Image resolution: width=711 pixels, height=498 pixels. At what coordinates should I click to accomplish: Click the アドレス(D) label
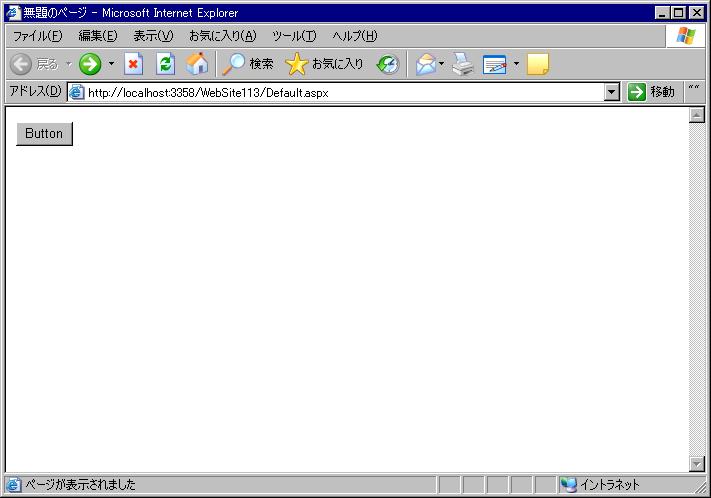35,91
